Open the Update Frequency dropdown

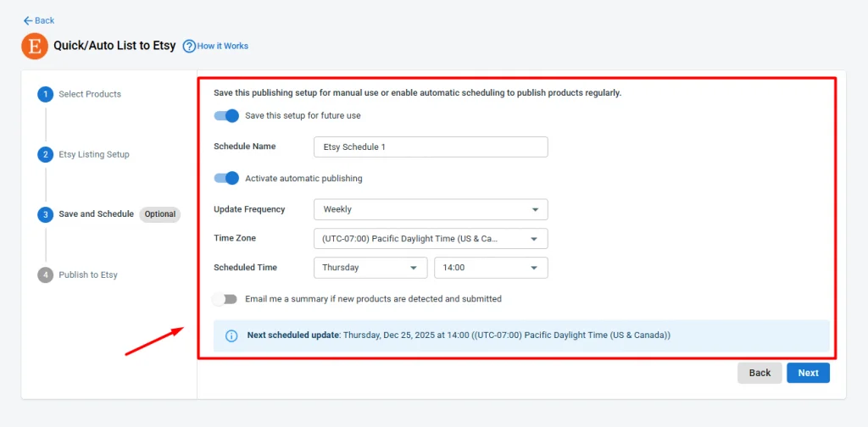click(x=431, y=209)
